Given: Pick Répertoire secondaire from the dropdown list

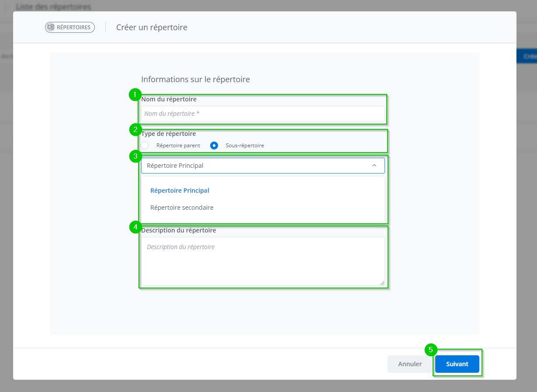Looking at the screenshot, I should [182, 208].
